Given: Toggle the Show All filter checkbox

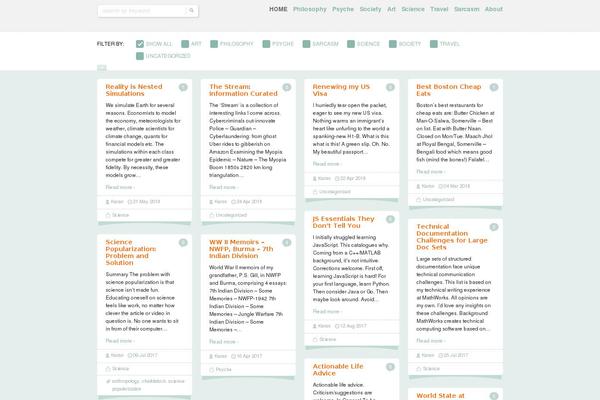Looking at the screenshot, I should 140,44.
